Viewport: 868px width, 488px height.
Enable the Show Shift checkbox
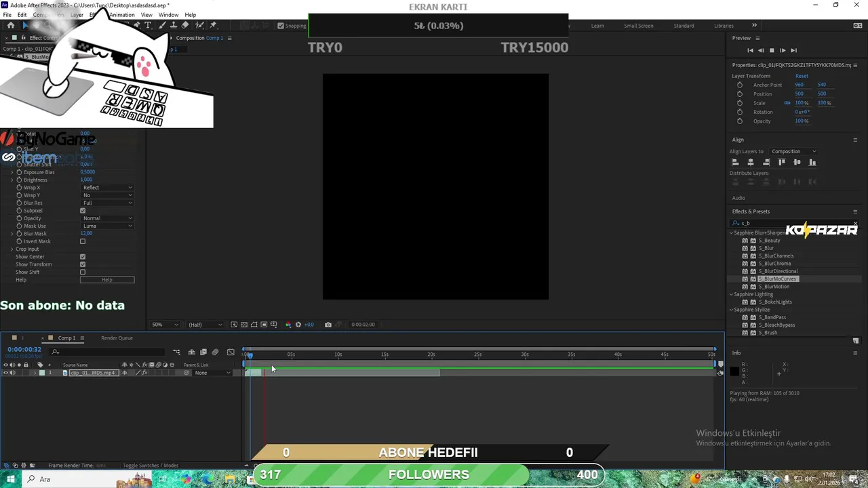pos(83,272)
